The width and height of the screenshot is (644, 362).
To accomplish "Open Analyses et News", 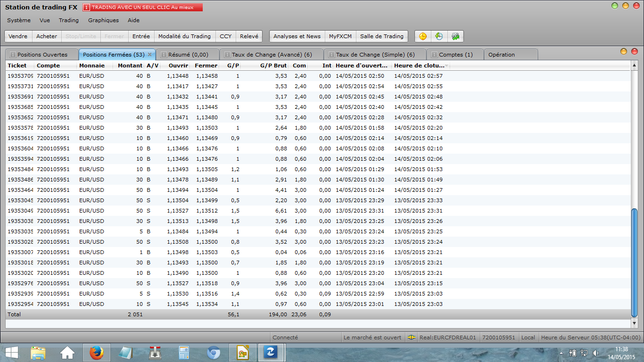I will (x=297, y=36).
